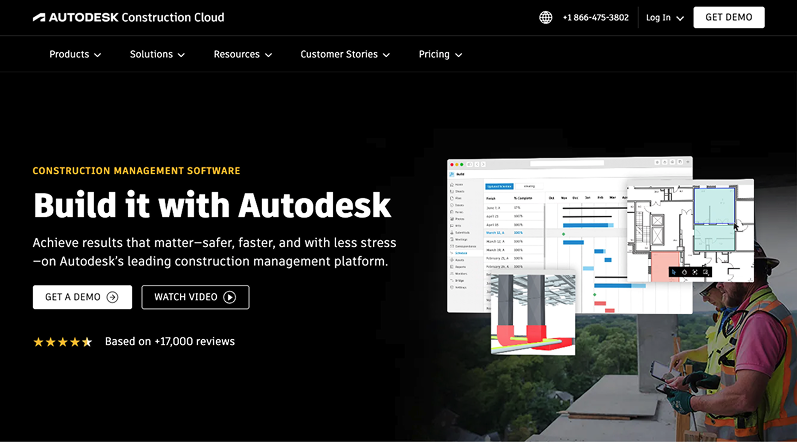Click the Autodesk Construction Cloud logo

point(128,17)
